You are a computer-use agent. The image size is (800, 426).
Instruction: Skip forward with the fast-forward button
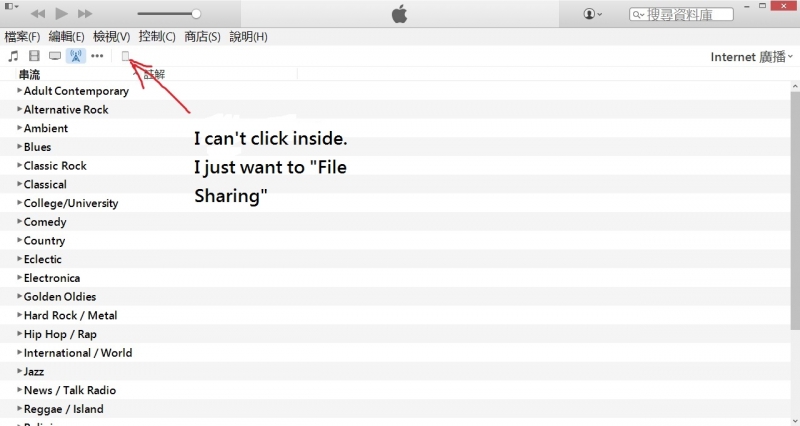[85, 14]
